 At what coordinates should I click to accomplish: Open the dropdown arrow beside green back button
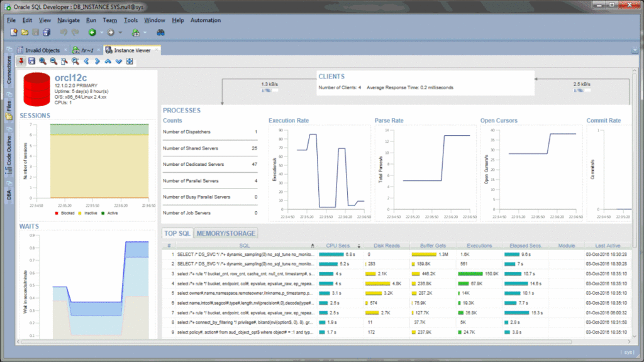102,32
